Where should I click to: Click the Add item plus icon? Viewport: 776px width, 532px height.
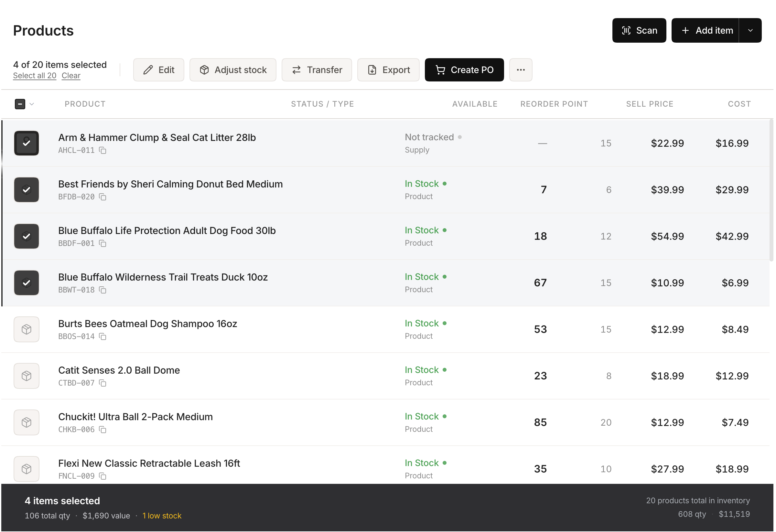(685, 30)
